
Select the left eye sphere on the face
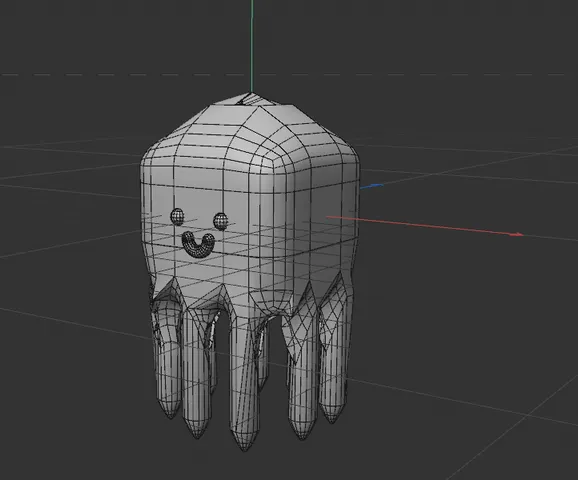point(177,217)
